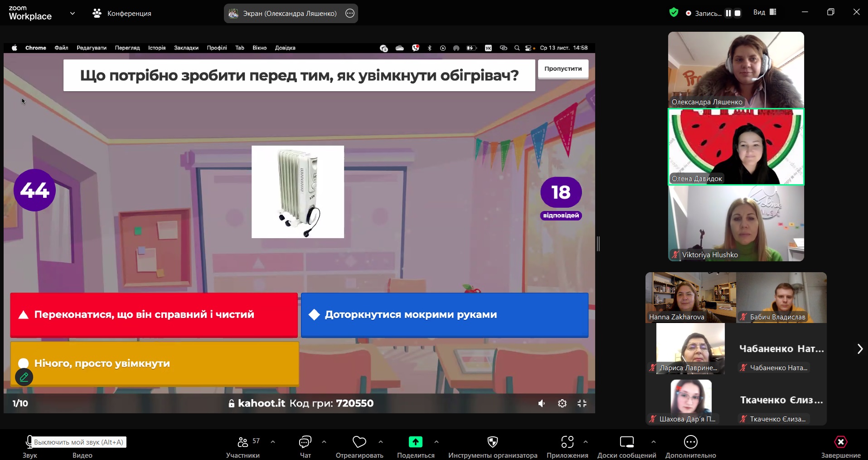
Task: Adjust the Kahoot volume speaker control
Action: point(542,403)
